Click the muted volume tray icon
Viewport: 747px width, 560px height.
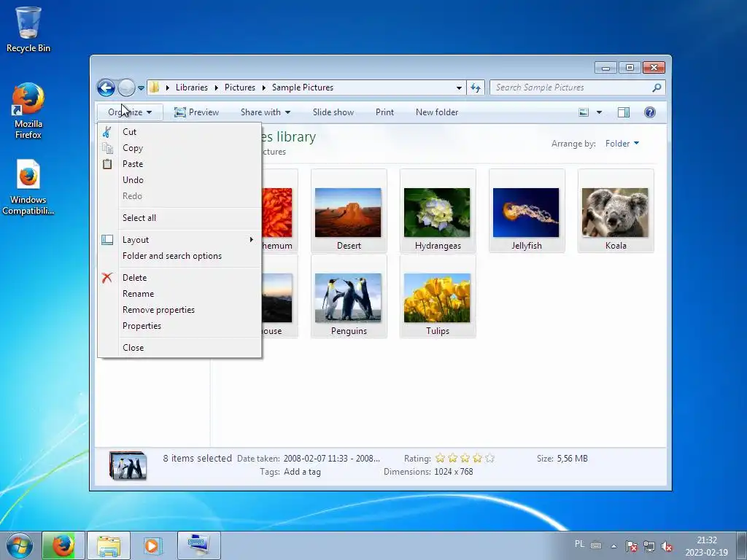pos(667,546)
